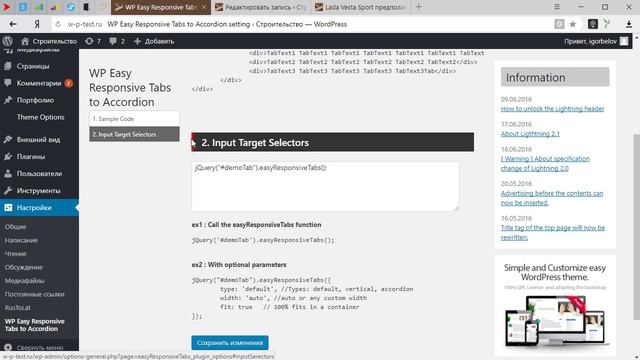Open the Yandex home icon
640x360 pixels.
37,24
